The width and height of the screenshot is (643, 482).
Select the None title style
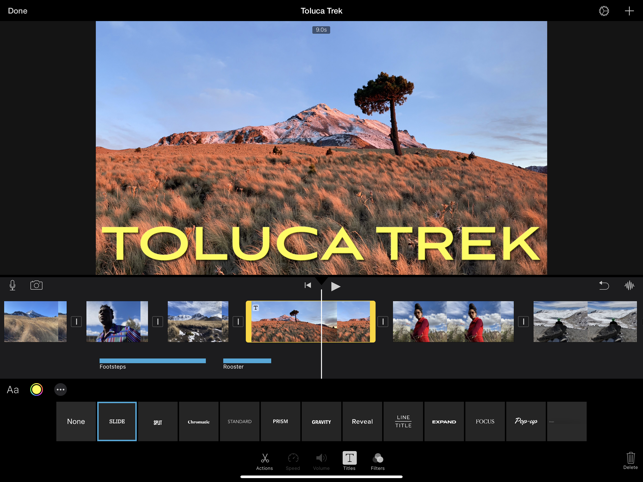coord(76,421)
